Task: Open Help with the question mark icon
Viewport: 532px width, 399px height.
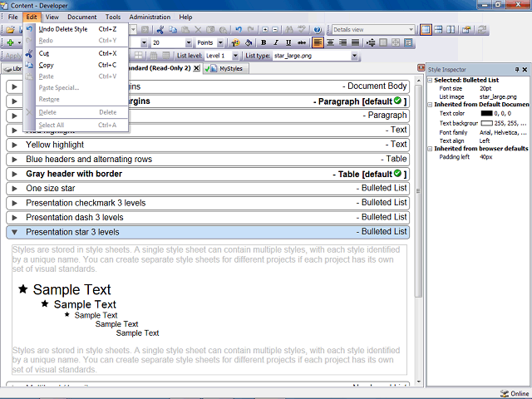Action: (318, 30)
